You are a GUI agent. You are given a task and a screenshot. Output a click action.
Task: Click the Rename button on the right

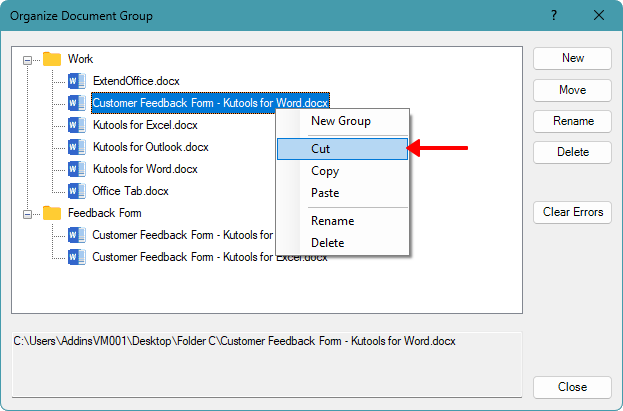pyautogui.click(x=572, y=121)
